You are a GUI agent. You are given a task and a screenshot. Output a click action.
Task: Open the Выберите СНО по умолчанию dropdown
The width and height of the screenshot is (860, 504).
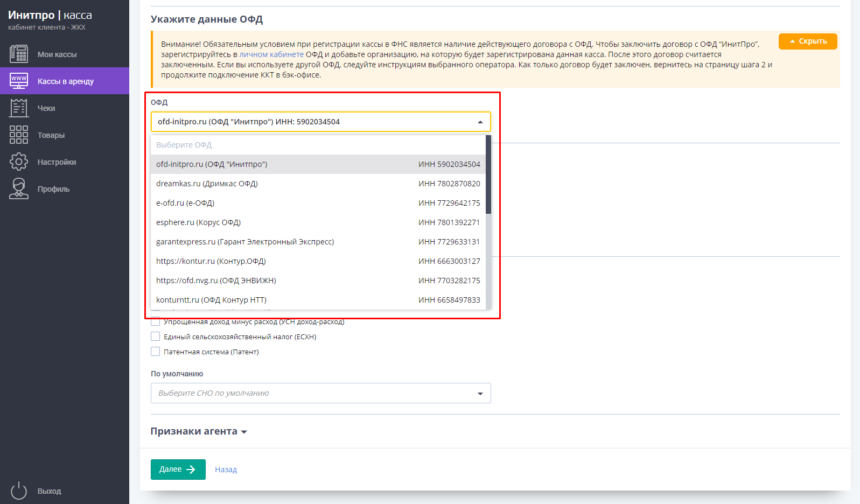pos(321,393)
